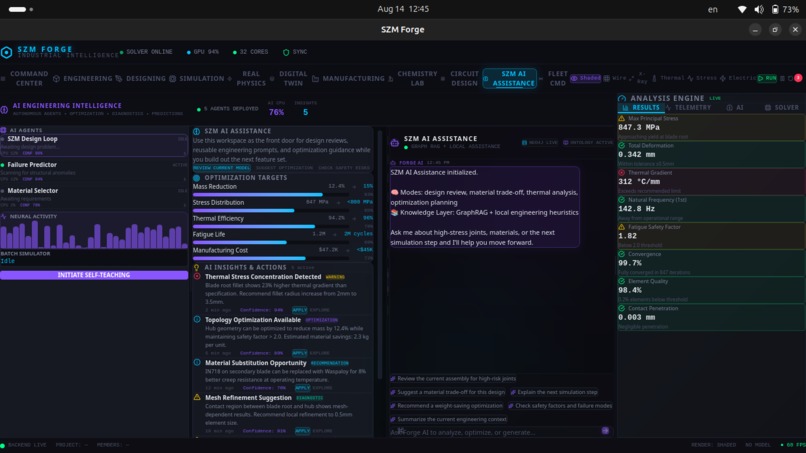Click Review Current Model prompt button
Viewport: 806px width, 453px height.
click(222, 168)
